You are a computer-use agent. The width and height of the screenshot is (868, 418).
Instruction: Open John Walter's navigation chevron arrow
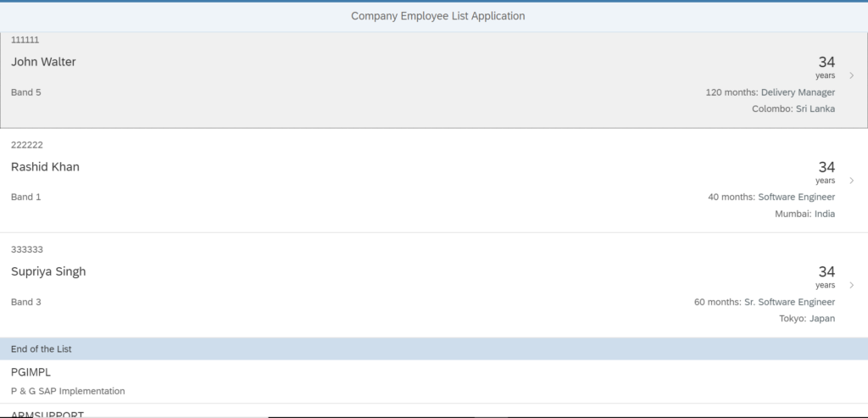851,75
